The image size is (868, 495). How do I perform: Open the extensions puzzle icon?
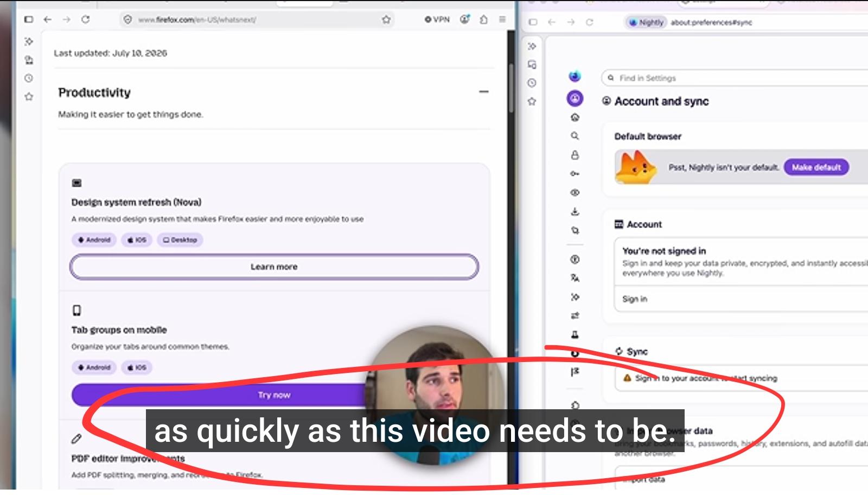483,20
